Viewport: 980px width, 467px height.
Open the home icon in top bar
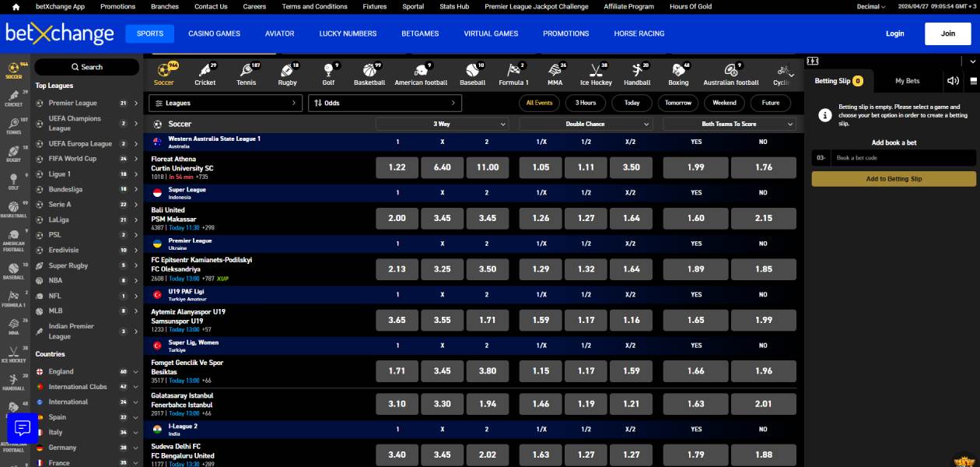point(16,6)
